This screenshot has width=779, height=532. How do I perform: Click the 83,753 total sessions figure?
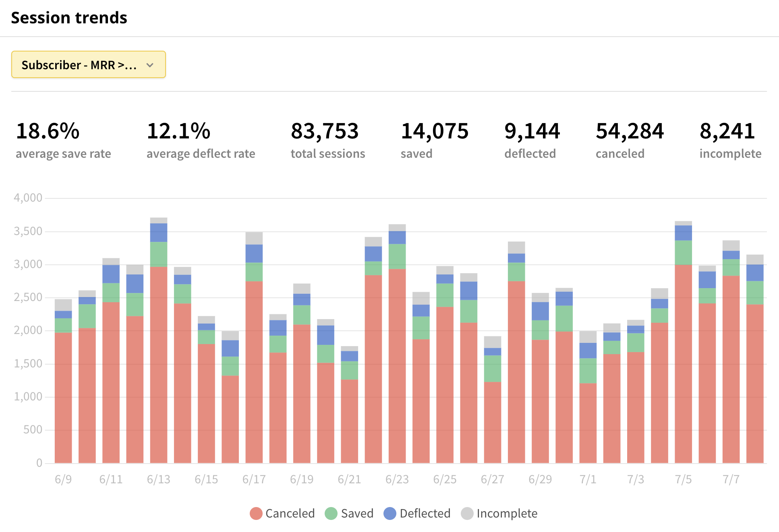point(325,132)
